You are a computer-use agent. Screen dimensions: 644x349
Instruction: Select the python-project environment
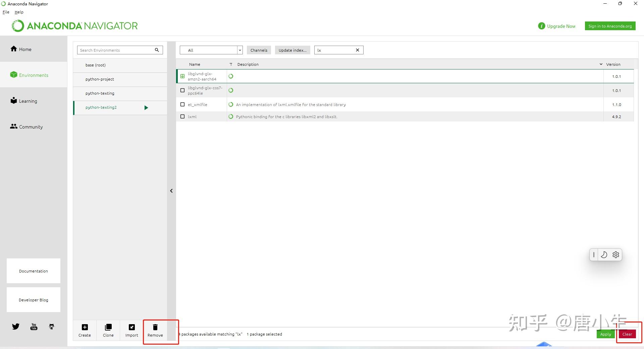tap(120, 79)
